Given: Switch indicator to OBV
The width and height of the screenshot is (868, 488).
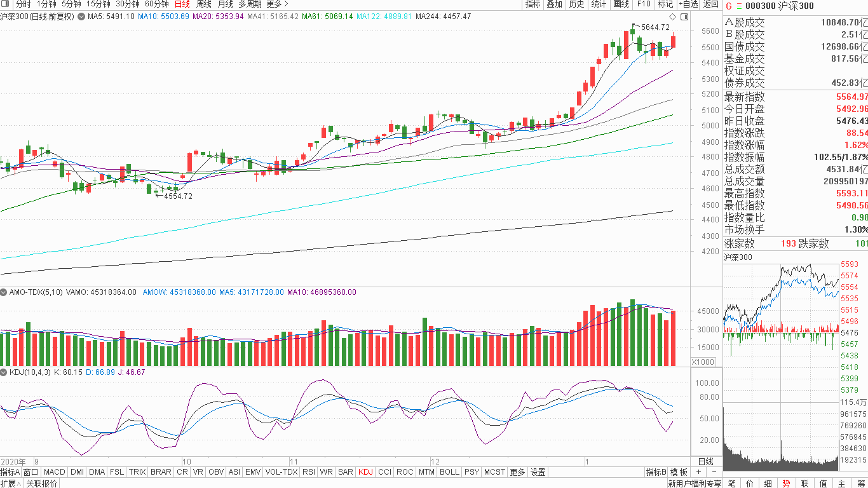Looking at the screenshot, I should [x=216, y=472].
